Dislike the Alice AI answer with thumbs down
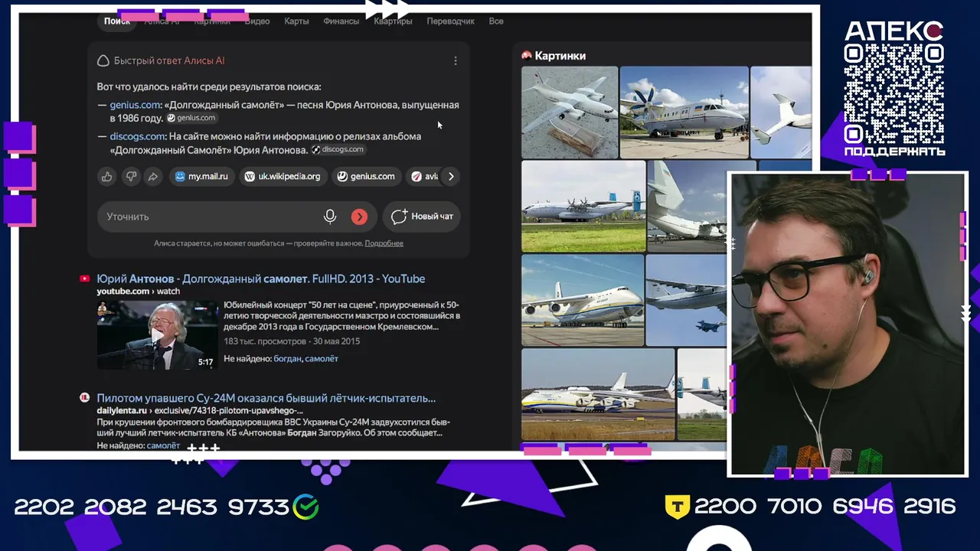The image size is (980, 551). click(x=130, y=177)
